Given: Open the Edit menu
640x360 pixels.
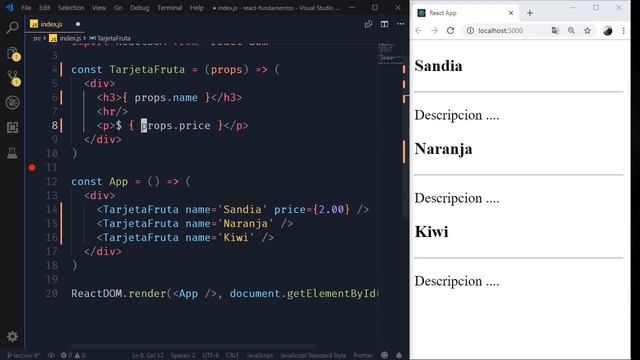Looking at the screenshot, I should coord(44,8).
